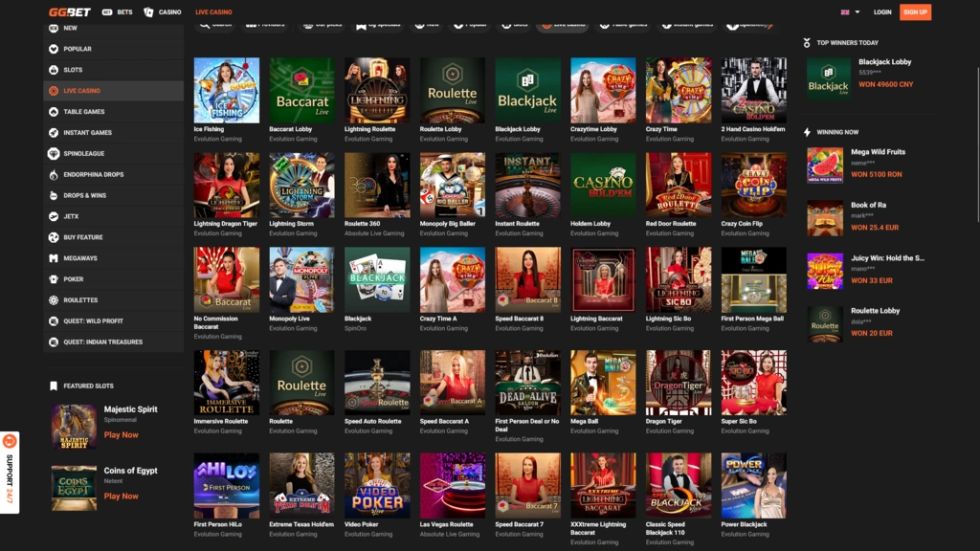Open the Spinoleague sidebar icon
The height and width of the screenshot is (551, 980).
pos(54,154)
